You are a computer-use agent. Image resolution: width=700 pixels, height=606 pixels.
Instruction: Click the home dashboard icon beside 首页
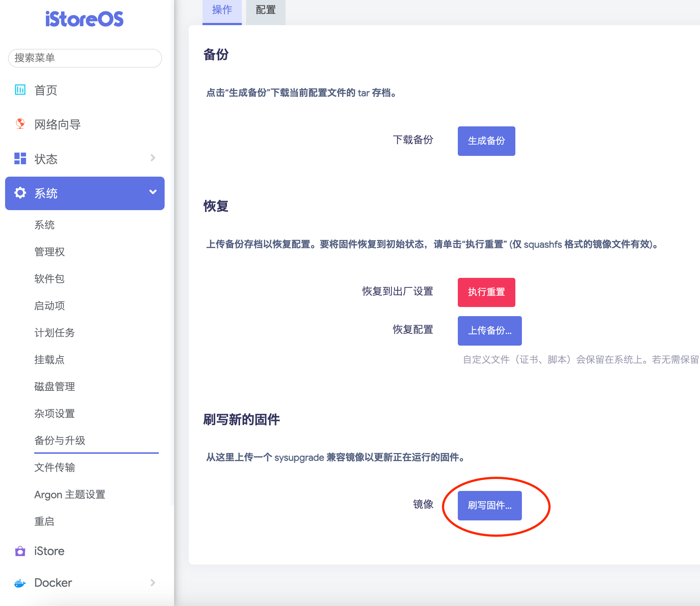[20, 90]
